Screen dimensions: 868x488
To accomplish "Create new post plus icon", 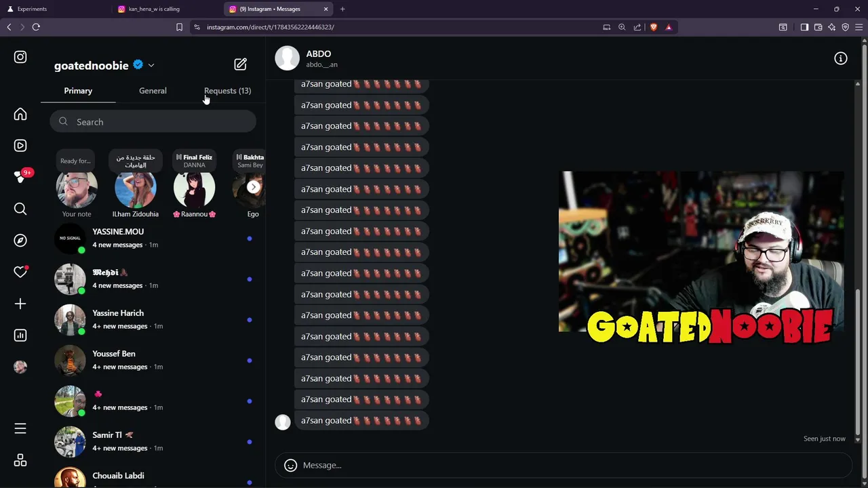I will [20, 304].
